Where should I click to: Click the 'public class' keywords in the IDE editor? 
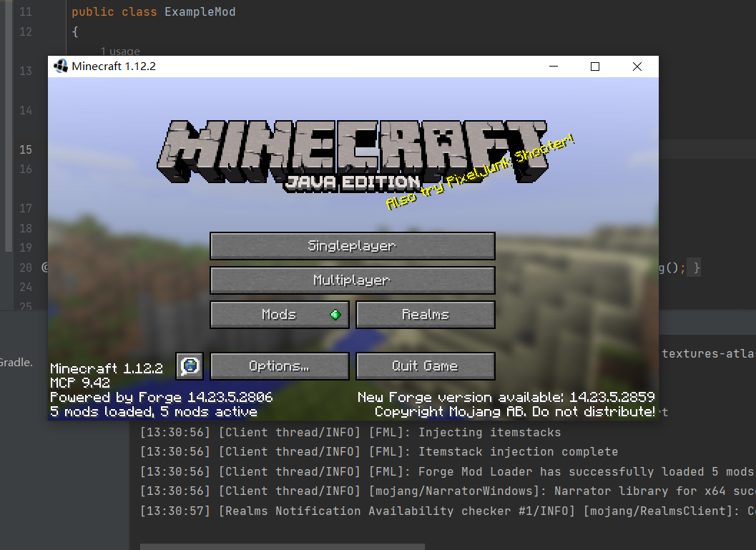(114, 11)
